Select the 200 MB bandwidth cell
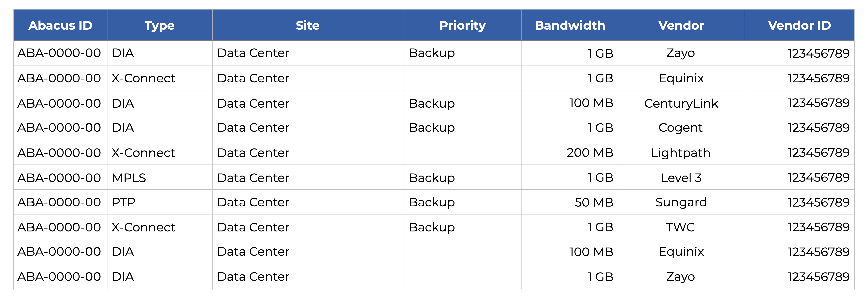Screen dimensions: 868x297 (x=590, y=153)
